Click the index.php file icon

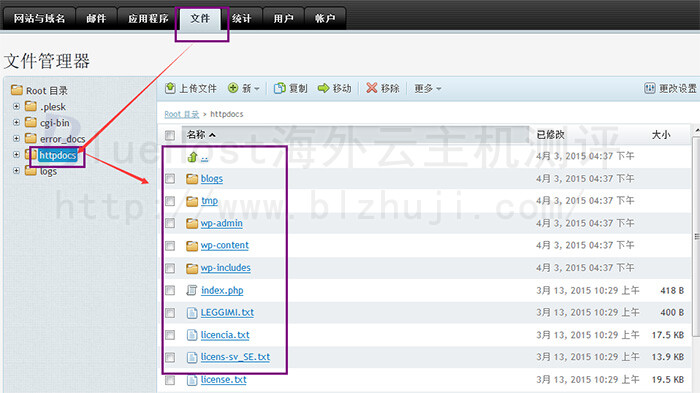(x=192, y=290)
